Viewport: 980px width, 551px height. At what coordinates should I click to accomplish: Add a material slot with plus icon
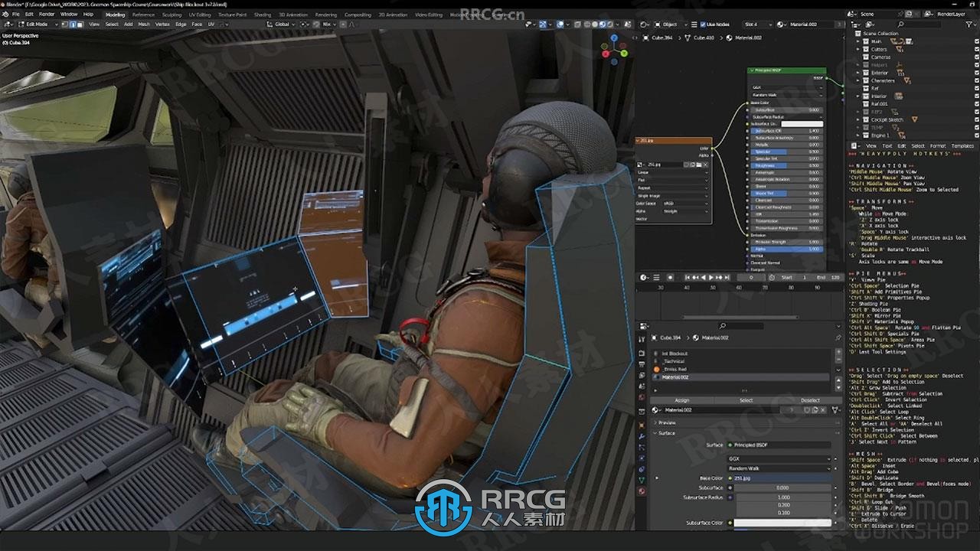pyautogui.click(x=838, y=352)
